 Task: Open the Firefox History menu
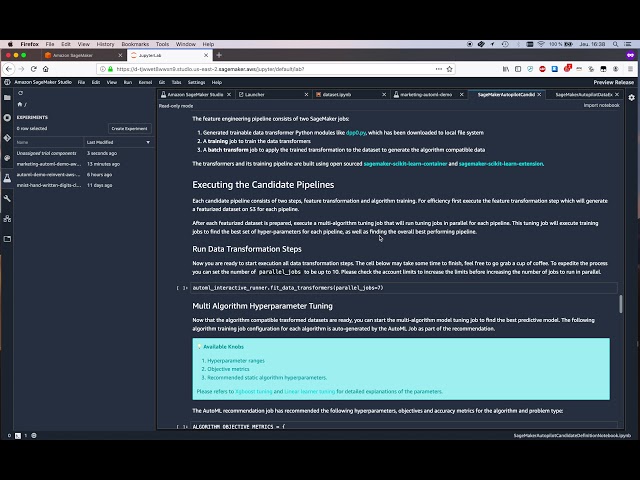[x=105, y=44]
